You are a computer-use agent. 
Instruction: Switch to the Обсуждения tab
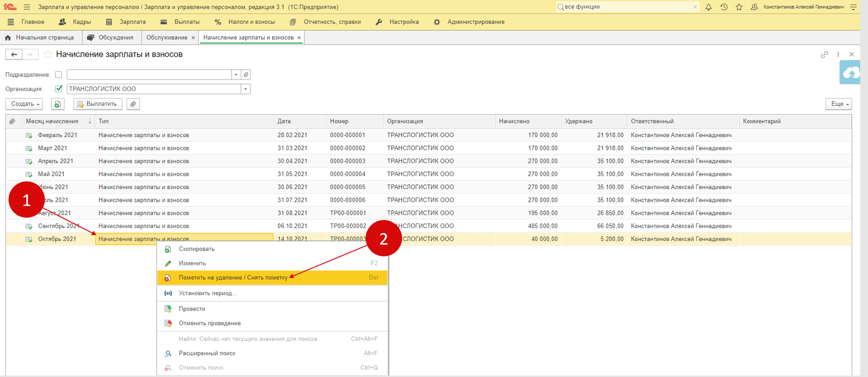[110, 38]
